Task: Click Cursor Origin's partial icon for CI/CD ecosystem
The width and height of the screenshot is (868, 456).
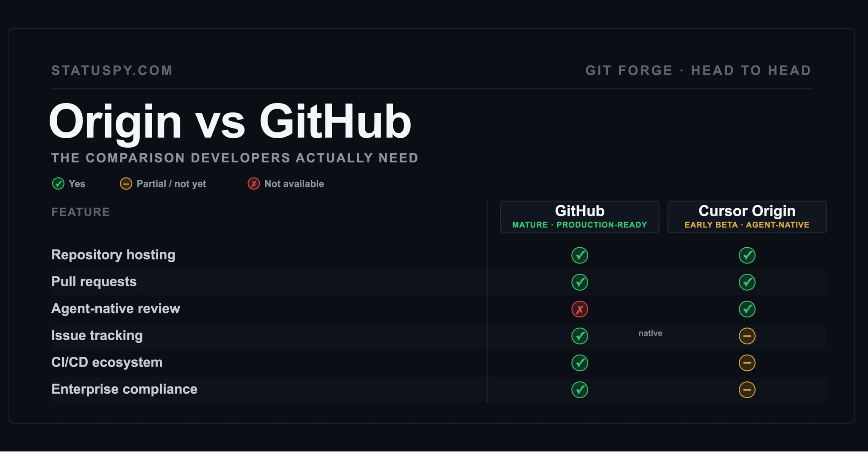Action: 747,363
